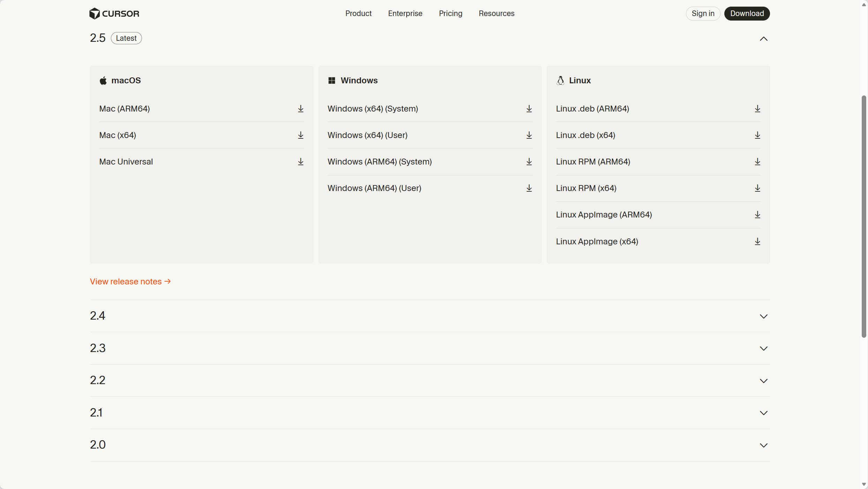This screenshot has width=868, height=489.
Task: Click the Cursor logo in header
Action: click(114, 14)
